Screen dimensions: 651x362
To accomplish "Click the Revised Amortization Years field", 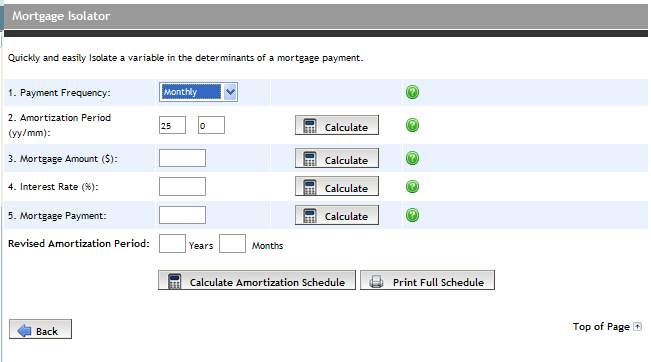I will (x=172, y=244).
